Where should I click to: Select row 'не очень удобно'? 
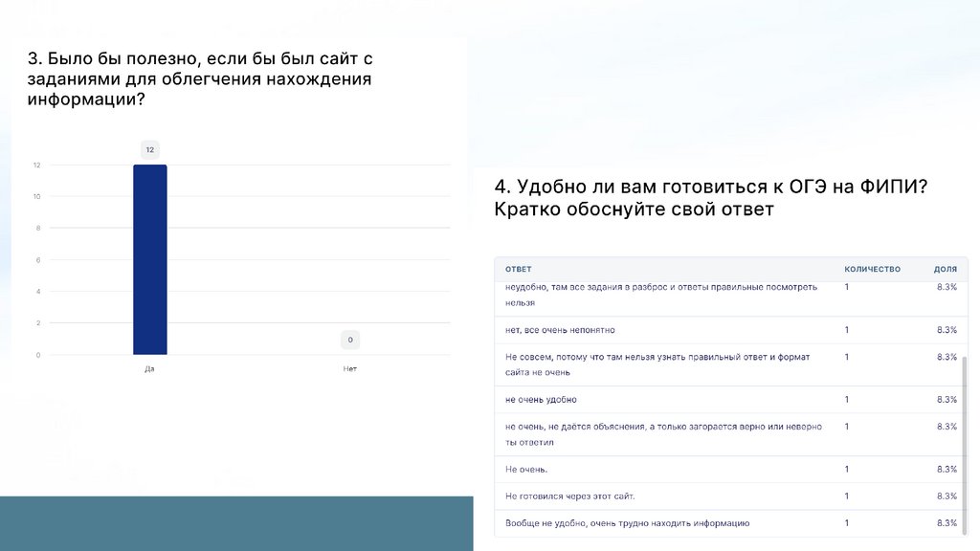pos(730,399)
